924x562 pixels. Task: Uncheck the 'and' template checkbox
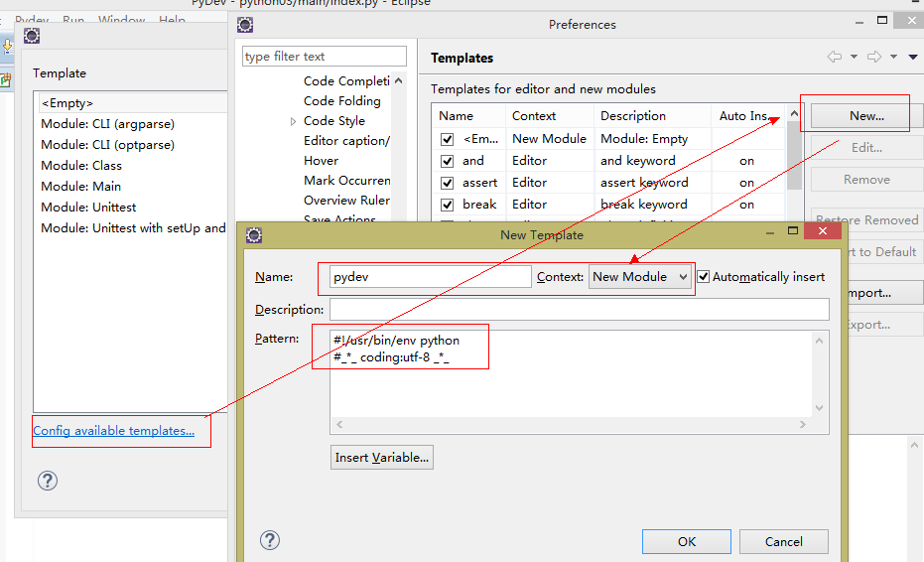(x=448, y=161)
